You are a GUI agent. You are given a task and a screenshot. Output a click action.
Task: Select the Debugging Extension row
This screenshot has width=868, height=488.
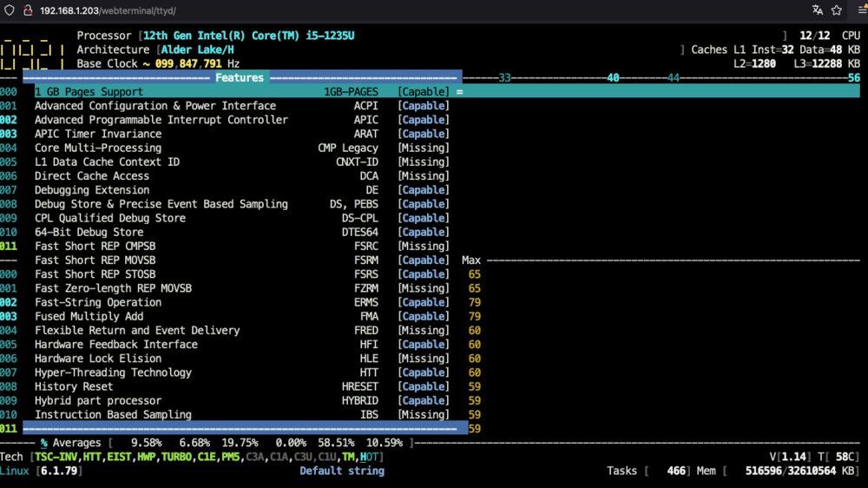tap(242, 190)
